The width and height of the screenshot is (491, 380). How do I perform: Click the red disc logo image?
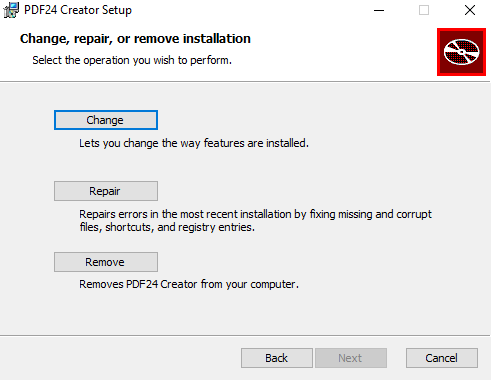tap(461, 52)
